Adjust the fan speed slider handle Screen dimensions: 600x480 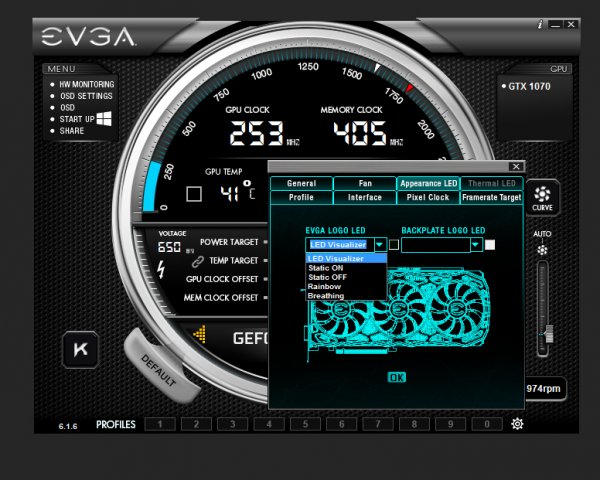pyautogui.click(x=549, y=334)
